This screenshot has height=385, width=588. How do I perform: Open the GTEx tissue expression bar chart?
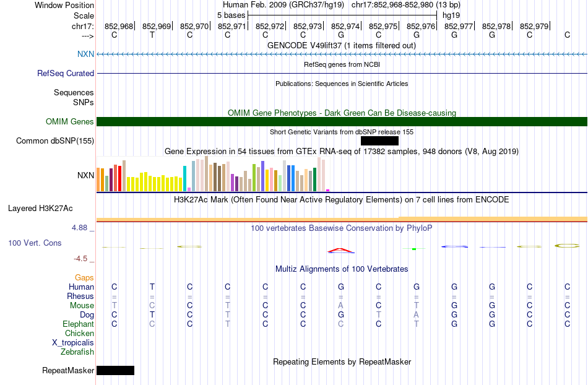point(213,174)
